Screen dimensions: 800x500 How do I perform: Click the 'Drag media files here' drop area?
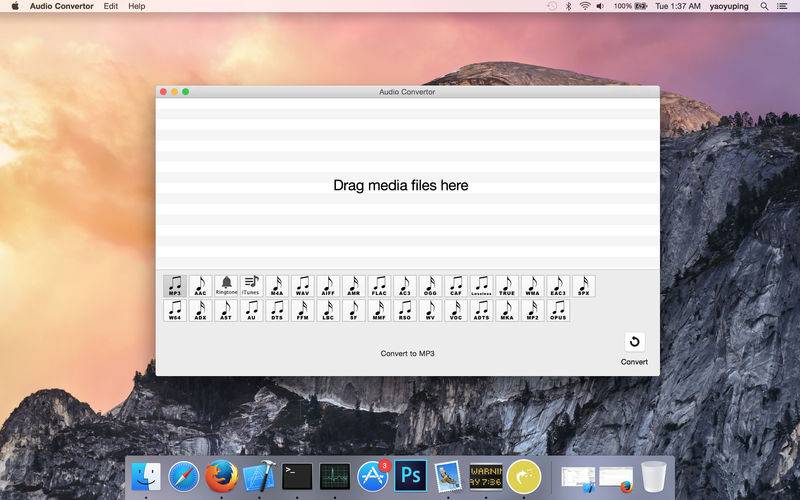tap(407, 184)
